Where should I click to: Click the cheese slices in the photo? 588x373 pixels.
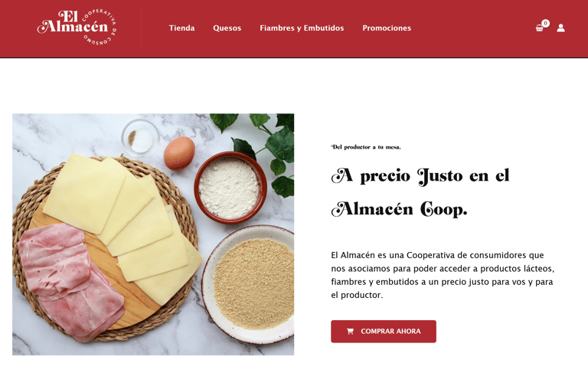tap(122, 225)
